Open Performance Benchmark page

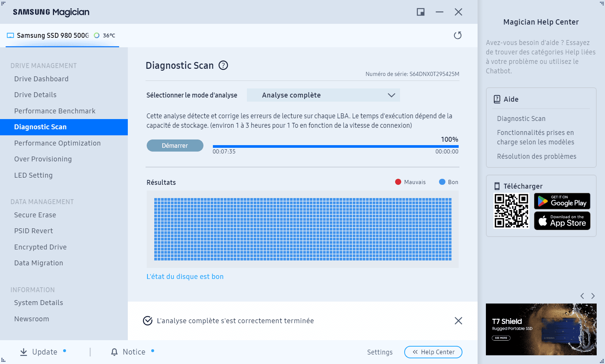pyautogui.click(x=55, y=111)
